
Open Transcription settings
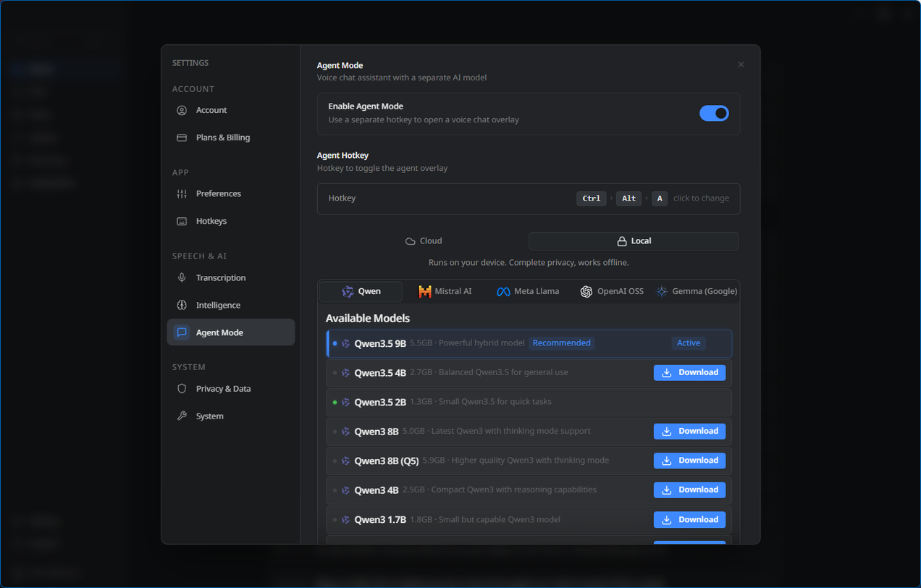point(231,277)
